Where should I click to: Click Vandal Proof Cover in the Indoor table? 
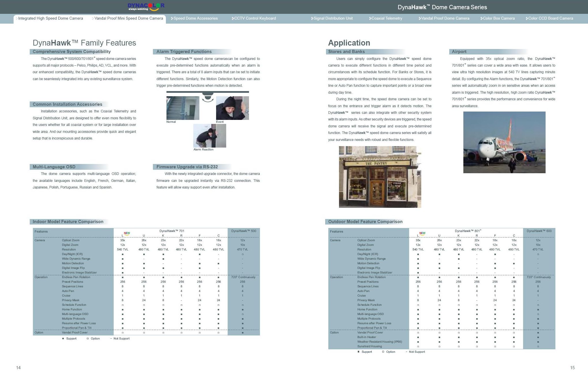[75, 333]
